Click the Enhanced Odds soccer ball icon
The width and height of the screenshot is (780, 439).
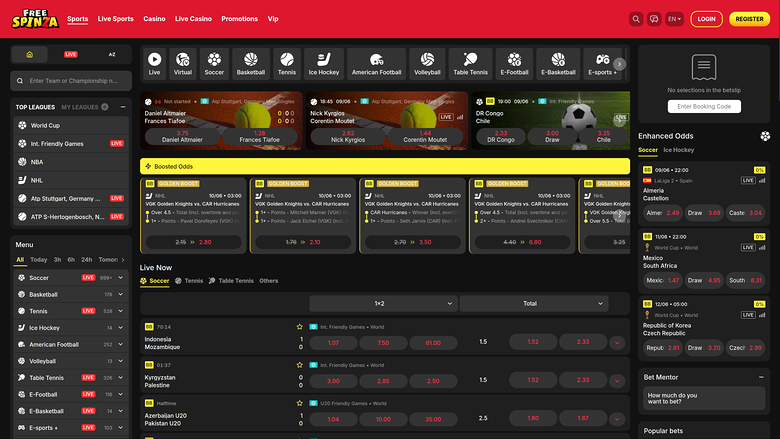point(765,136)
